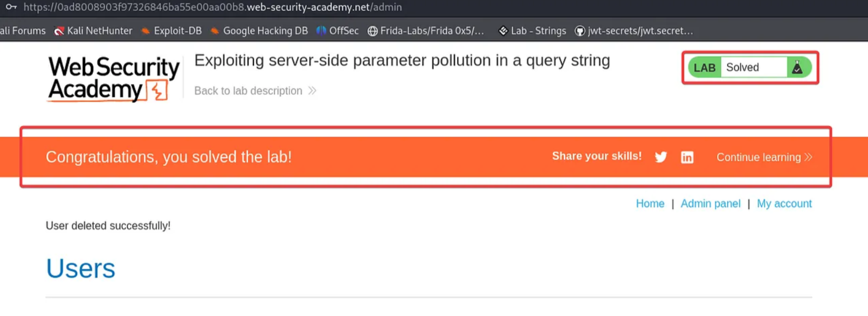Click the Twitter share icon
868x316 pixels.
660,157
